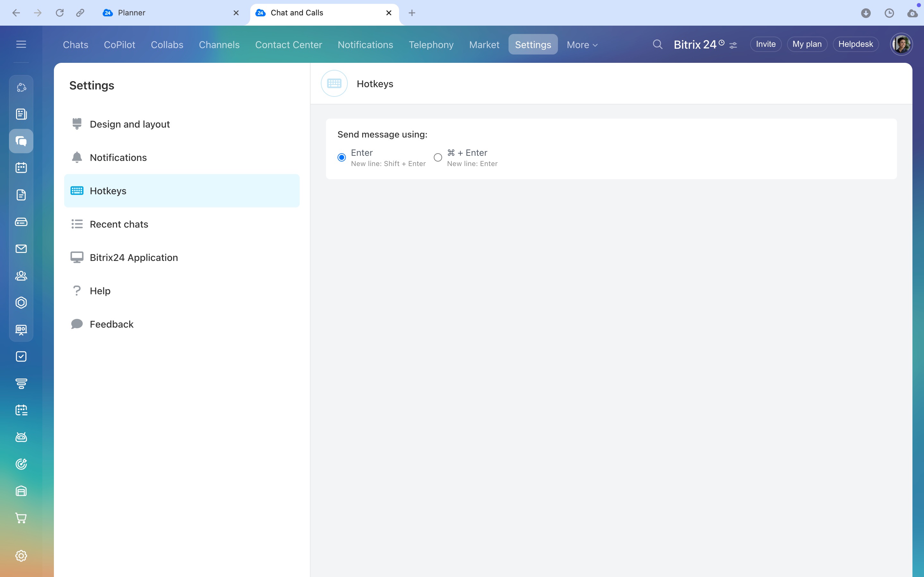This screenshot has width=924, height=577.
Task: Open Tasks checkmark icon in sidebar
Action: click(21, 356)
